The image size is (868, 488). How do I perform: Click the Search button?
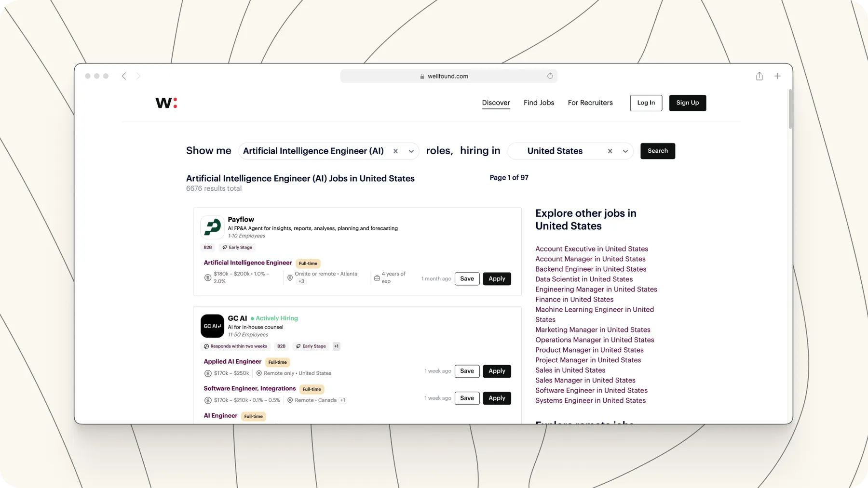tap(658, 151)
